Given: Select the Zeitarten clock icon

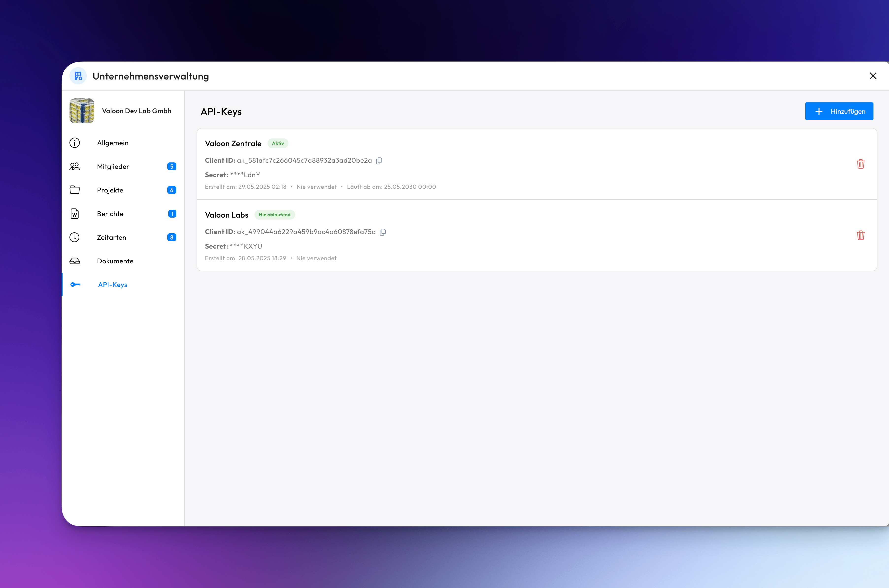Looking at the screenshot, I should click(75, 237).
